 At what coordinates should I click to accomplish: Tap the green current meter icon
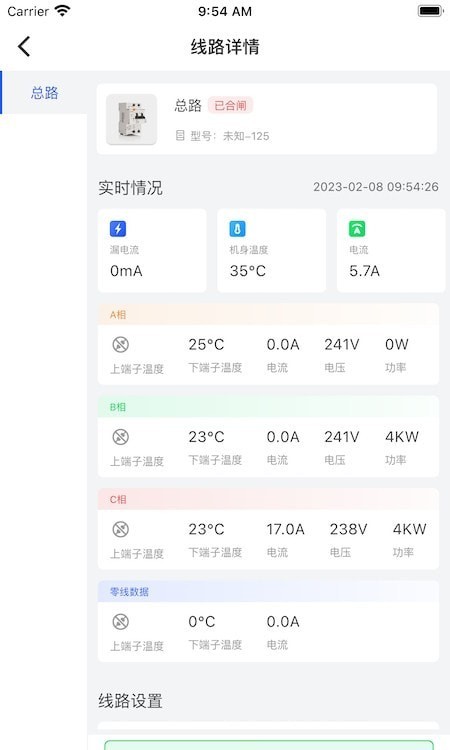(357, 229)
